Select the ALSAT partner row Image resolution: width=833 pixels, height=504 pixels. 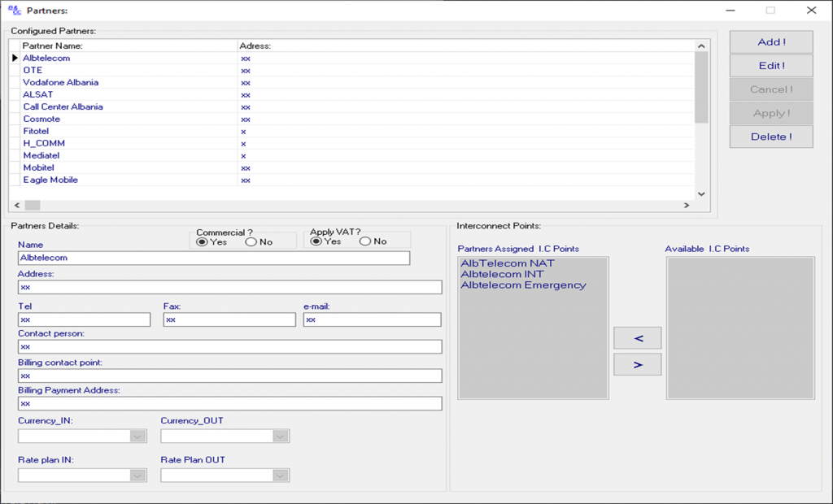tap(351, 94)
